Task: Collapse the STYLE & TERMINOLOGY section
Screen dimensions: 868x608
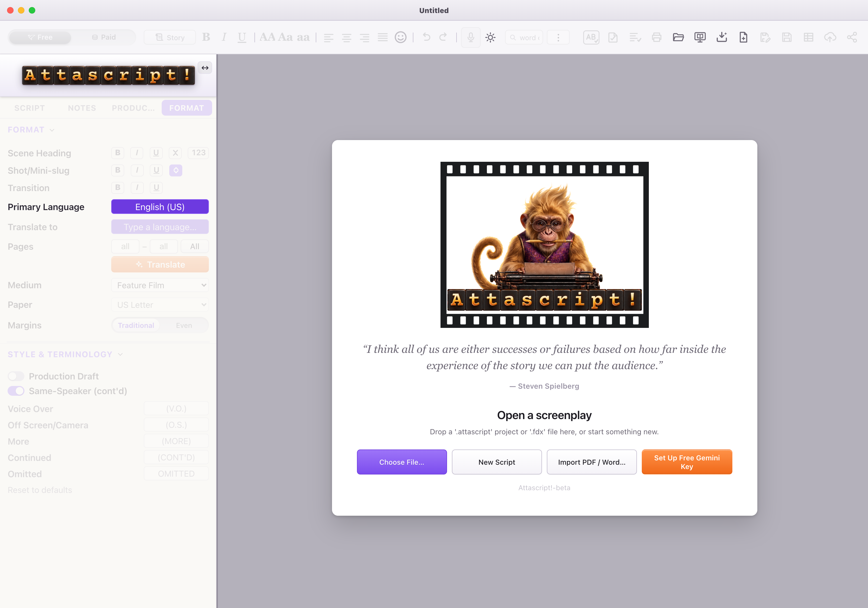Action: point(65,354)
